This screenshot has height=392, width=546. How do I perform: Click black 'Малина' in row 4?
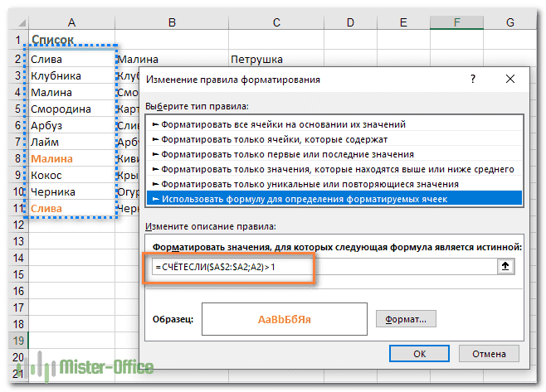(x=71, y=93)
